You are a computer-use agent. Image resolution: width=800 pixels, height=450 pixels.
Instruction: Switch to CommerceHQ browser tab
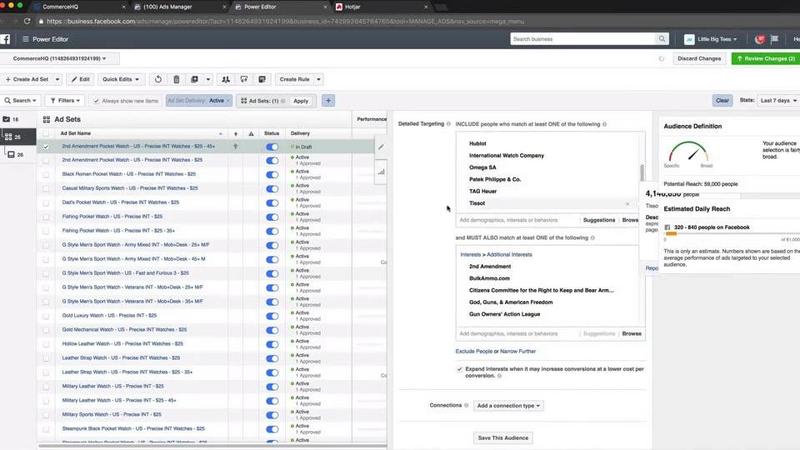[x=79, y=7]
